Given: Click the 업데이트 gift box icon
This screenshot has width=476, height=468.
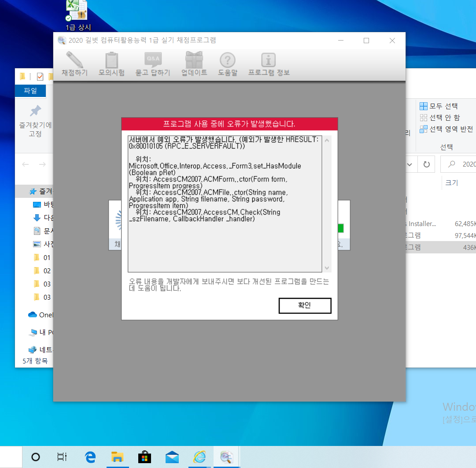Looking at the screenshot, I should tap(194, 60).
